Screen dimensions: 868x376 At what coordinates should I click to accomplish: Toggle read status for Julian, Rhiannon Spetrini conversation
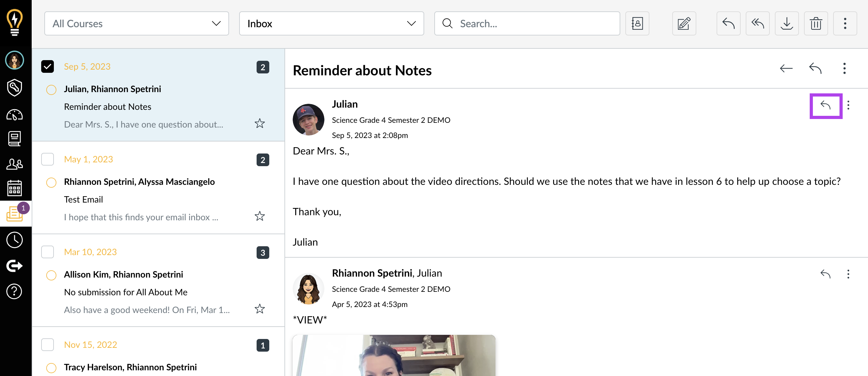[x=51, y=90]
